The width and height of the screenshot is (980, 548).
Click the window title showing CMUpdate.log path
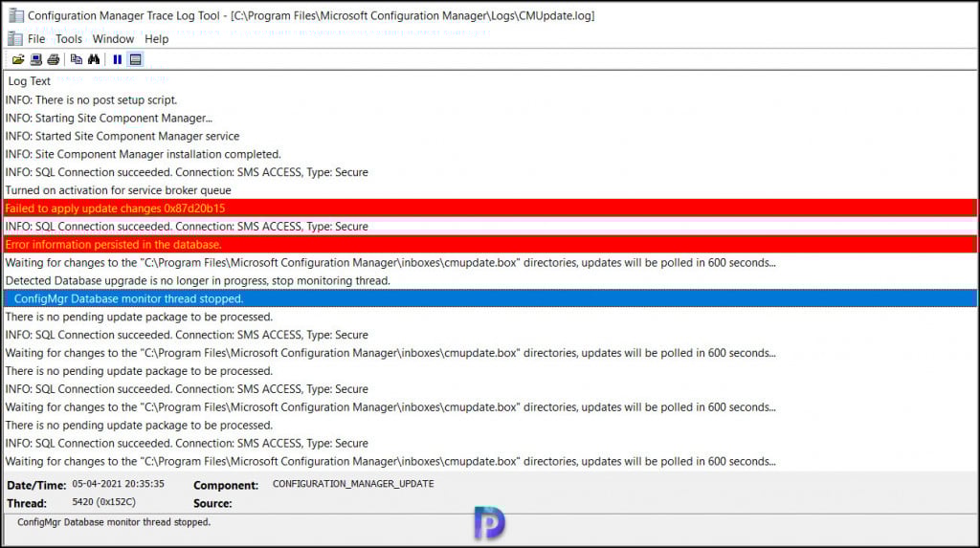click(311, 15)
